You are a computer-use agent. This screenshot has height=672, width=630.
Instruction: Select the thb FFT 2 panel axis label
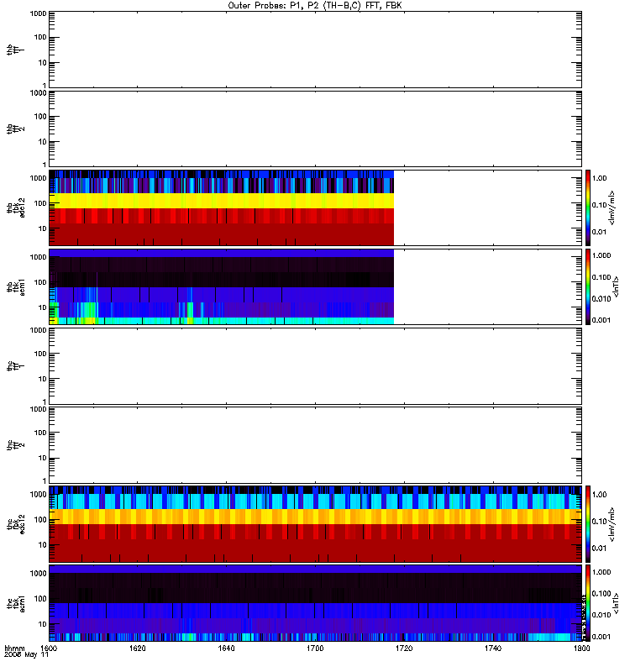[x=15, y=129]
